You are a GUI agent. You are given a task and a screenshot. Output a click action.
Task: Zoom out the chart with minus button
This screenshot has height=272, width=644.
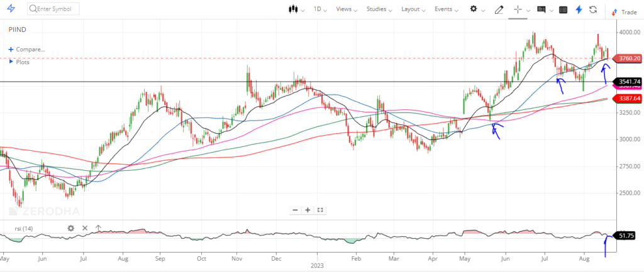[295, 210]
